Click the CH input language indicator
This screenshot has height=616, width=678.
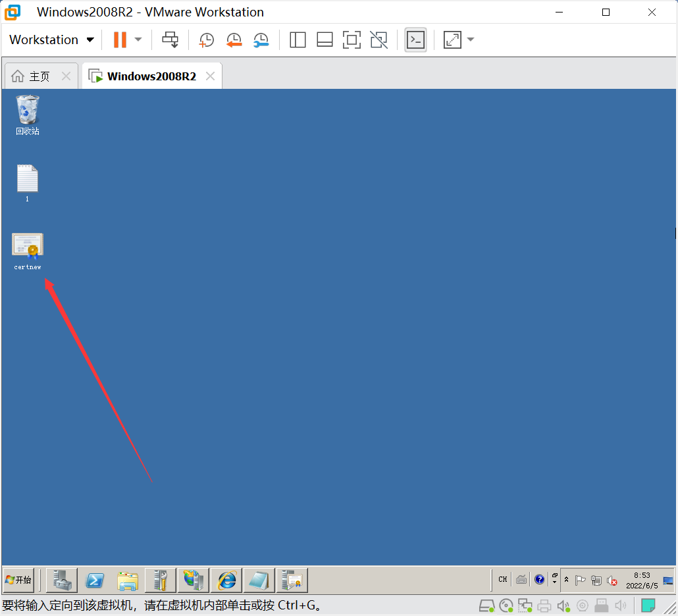502,579
